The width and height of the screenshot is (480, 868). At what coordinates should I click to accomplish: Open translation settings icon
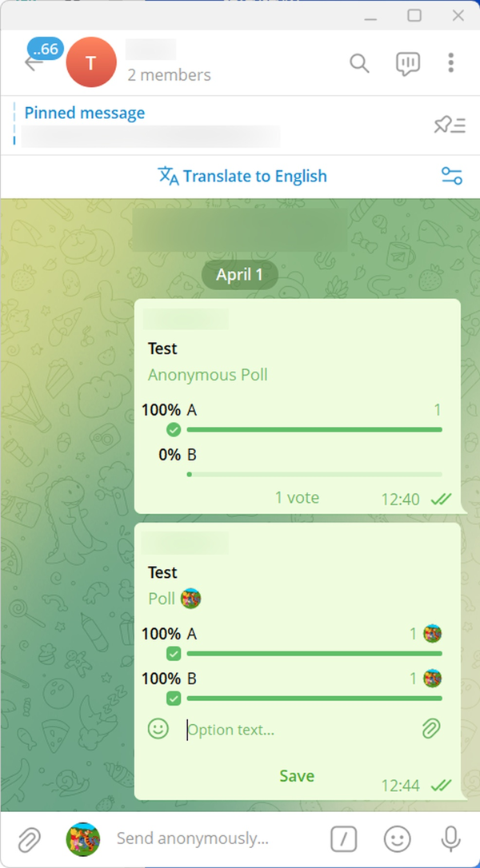coord(452,176)
